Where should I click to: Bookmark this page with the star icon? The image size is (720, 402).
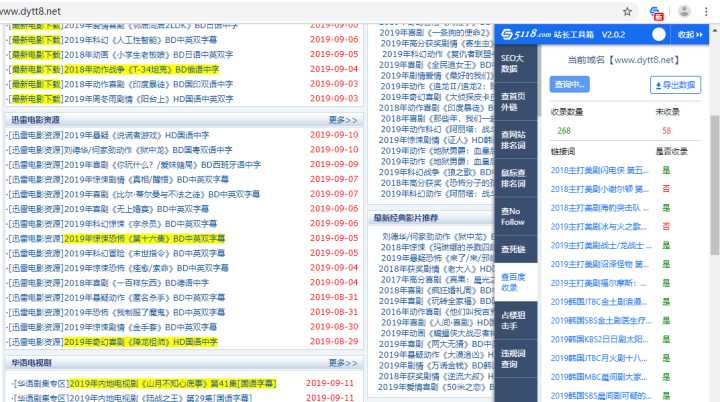[627, 11]
